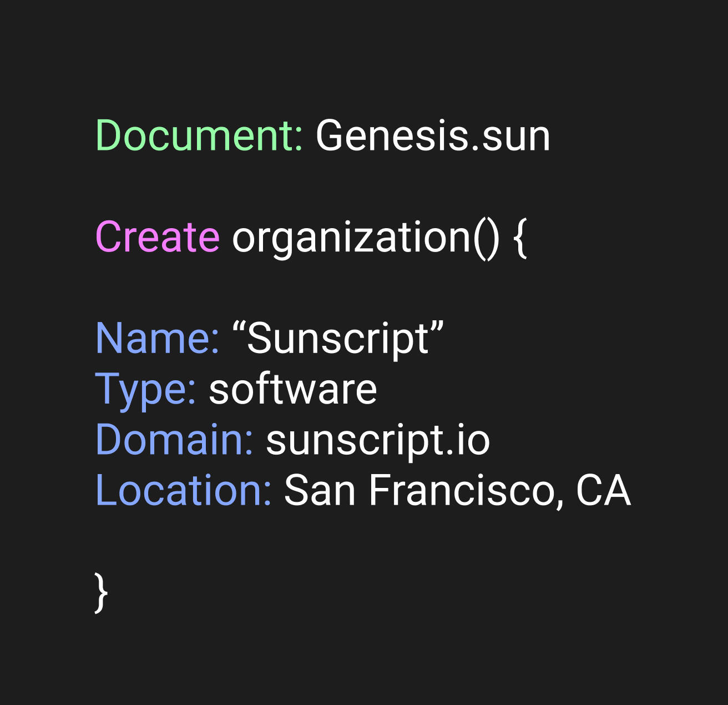
Task: Click the Sunscript name value
Action: (338, 338)
